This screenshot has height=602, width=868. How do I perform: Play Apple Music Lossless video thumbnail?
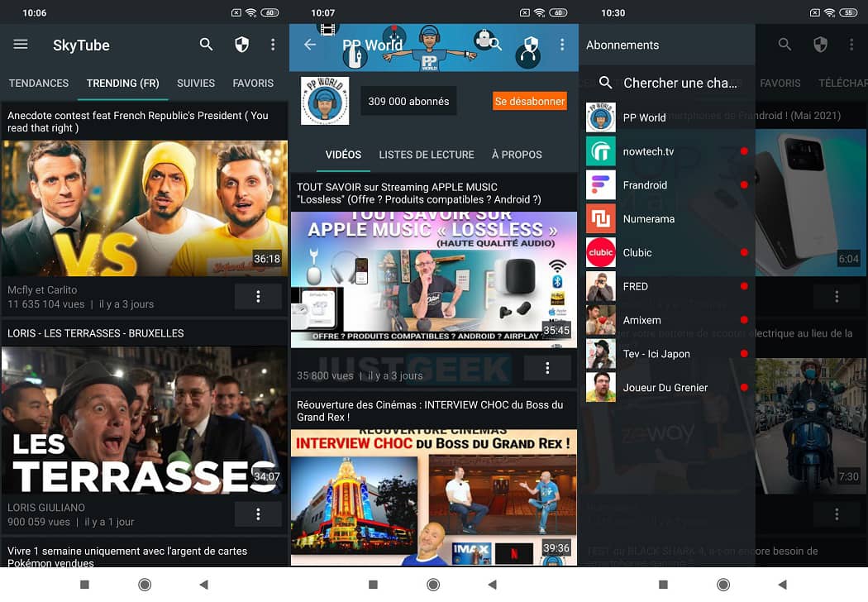point(434,279)
